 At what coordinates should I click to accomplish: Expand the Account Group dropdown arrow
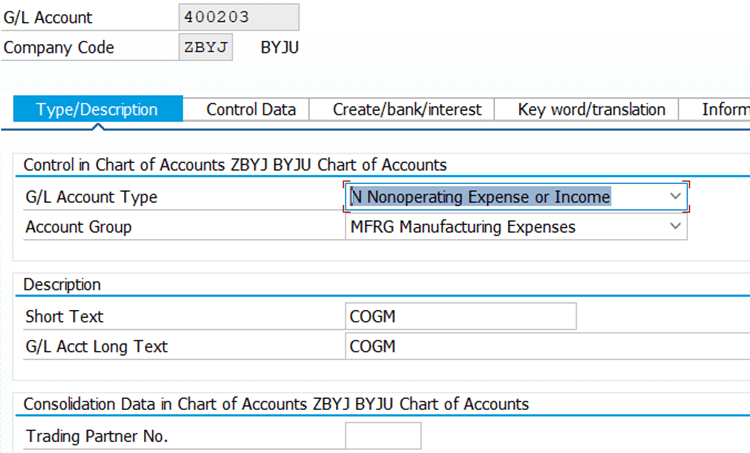coord(675,227)
